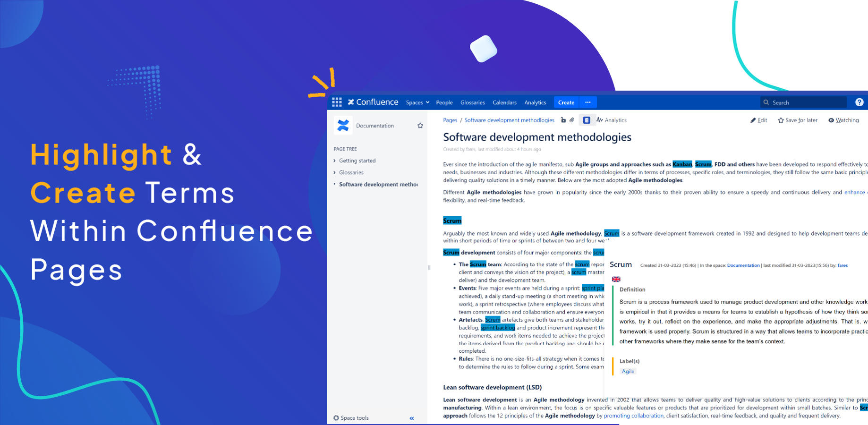The width and height of the screenshot is (868, 425).
Task: Click the Documentation space logo
Action: click(x=343, y=125)
